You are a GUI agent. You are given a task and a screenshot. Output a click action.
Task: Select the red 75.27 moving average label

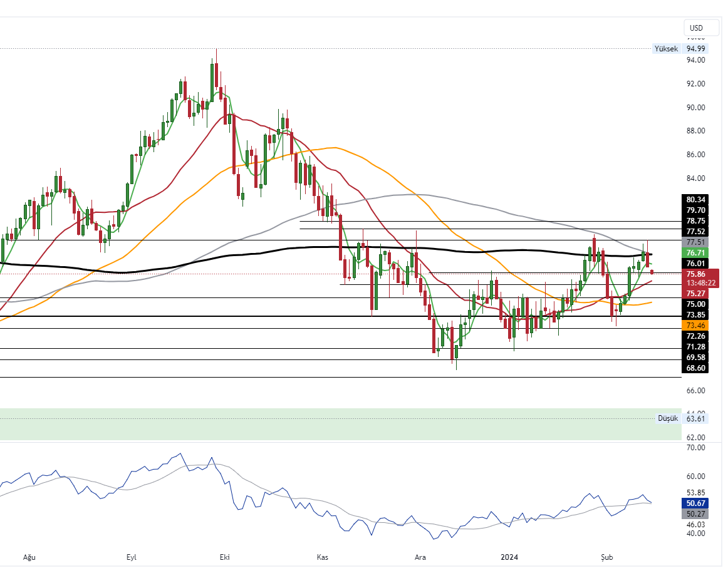click(x=696, y=293)
